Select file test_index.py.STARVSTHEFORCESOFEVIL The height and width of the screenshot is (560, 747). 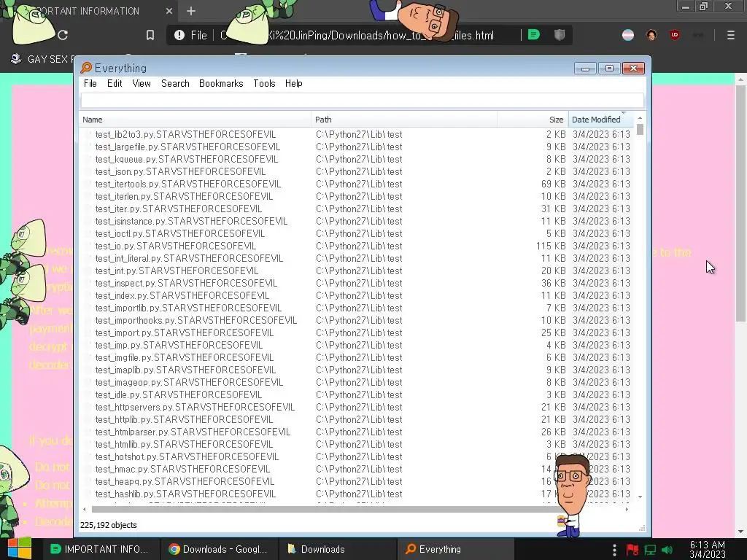coord(182,295)
